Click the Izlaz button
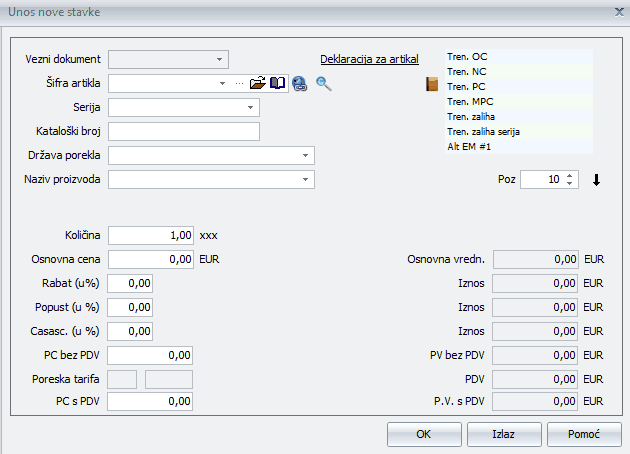The height and width of the screenshot is (454, 630). (504, 435)
